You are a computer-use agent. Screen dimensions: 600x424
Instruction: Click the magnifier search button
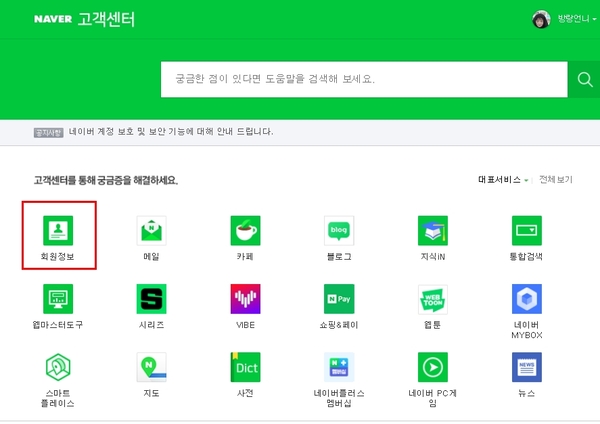(x=584, y=80)
